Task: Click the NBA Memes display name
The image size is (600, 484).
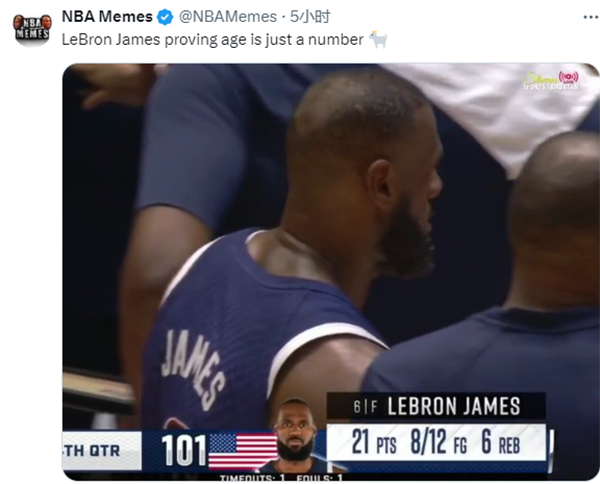Action: (107, 16)
